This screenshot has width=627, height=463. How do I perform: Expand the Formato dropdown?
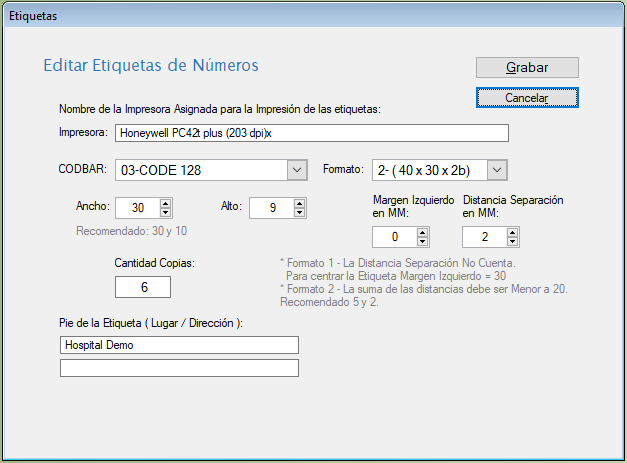click(498, 170)
